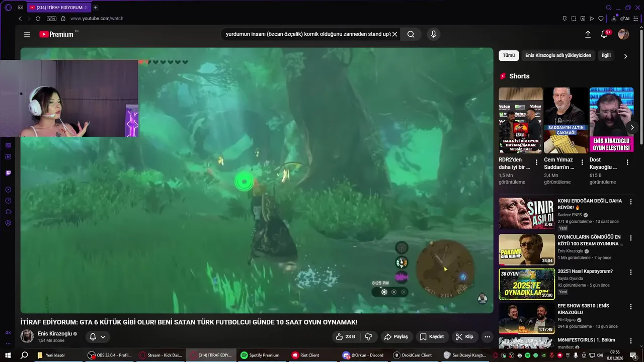Go back with browser back arrow
The width and height of the screenshot is (644, 362).
(20, 19)
